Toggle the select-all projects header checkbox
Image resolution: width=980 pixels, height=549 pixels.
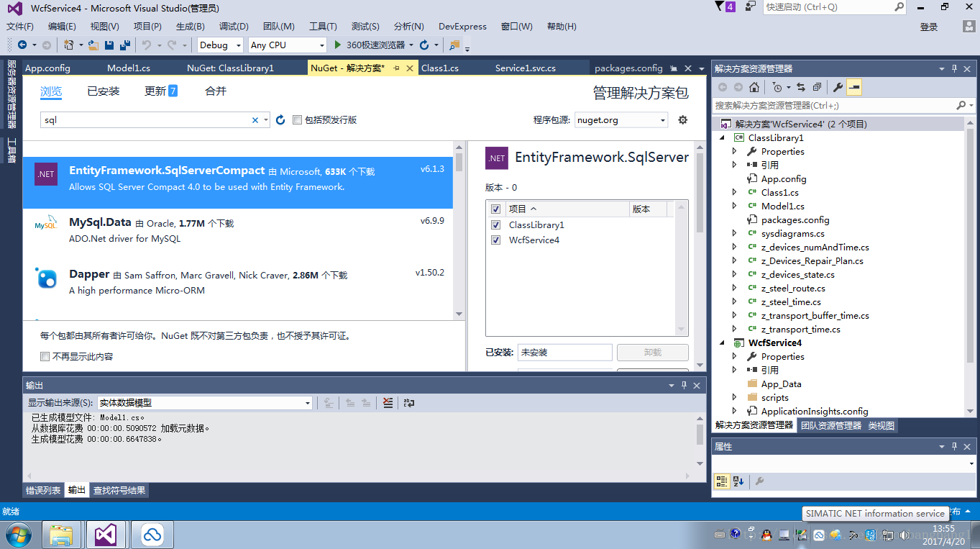coord(495,209)
